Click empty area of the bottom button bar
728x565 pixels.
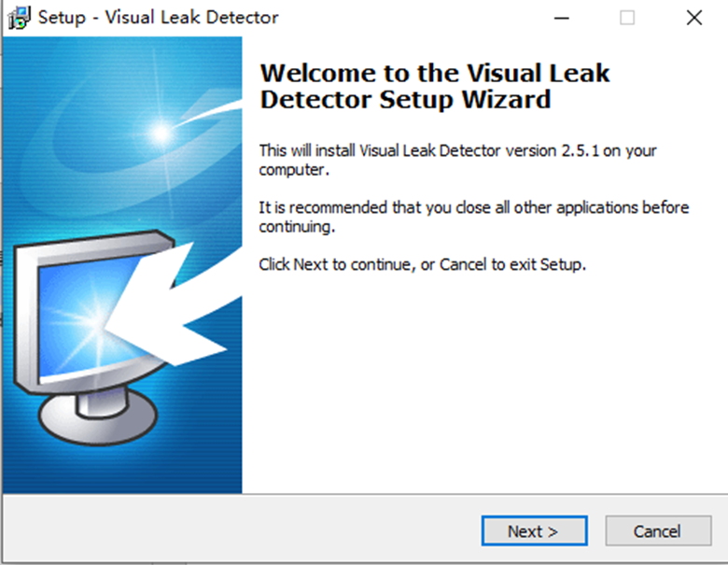(233, 531)
